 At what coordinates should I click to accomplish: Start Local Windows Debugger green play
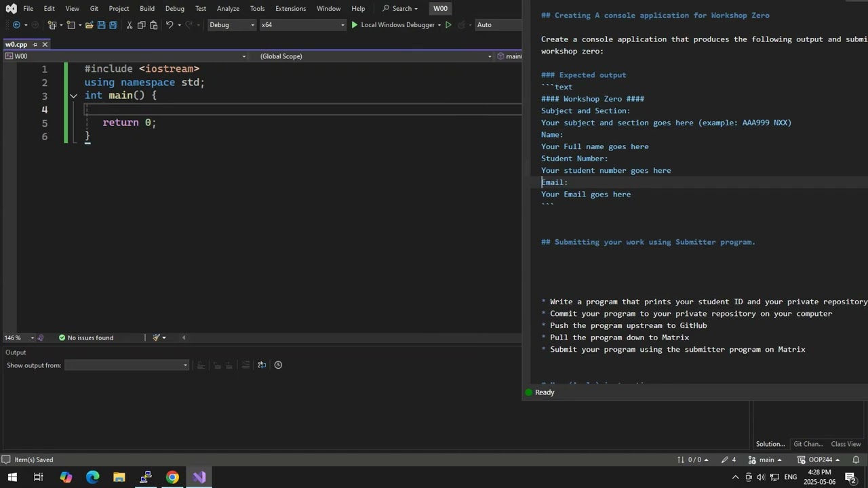[354, 25]
